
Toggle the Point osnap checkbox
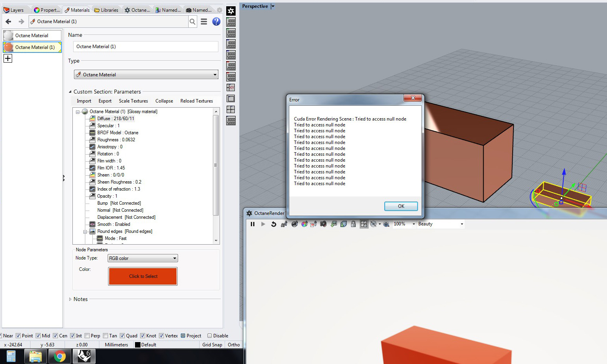18,336
